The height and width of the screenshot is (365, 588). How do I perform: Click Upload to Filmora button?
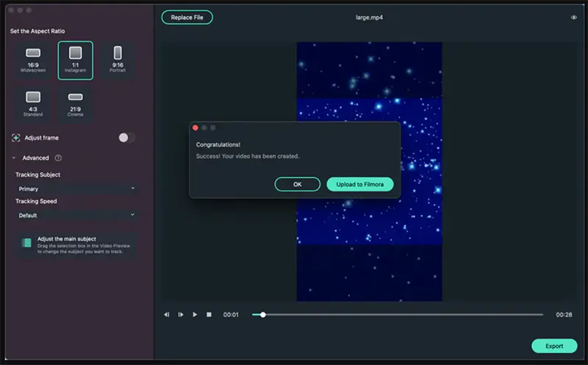coord(359,184)
